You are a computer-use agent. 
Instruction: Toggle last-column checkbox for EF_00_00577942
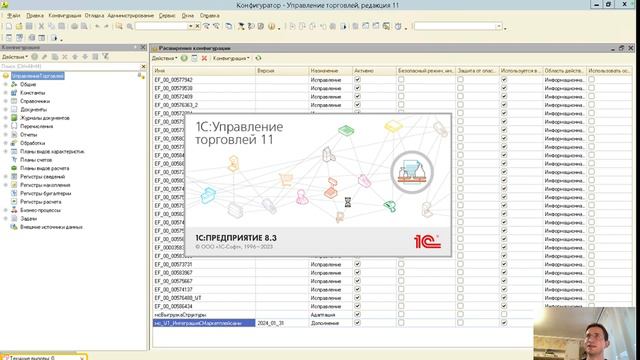click(x=591, y=80)
